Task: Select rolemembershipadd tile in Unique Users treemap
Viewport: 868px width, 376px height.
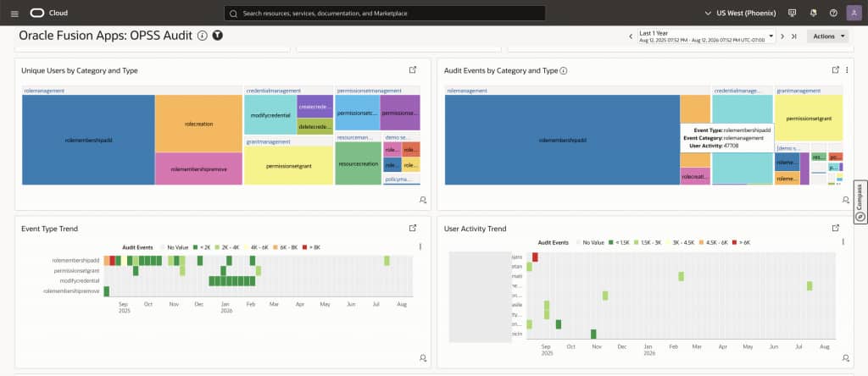Action: click(x=88, y=140)
